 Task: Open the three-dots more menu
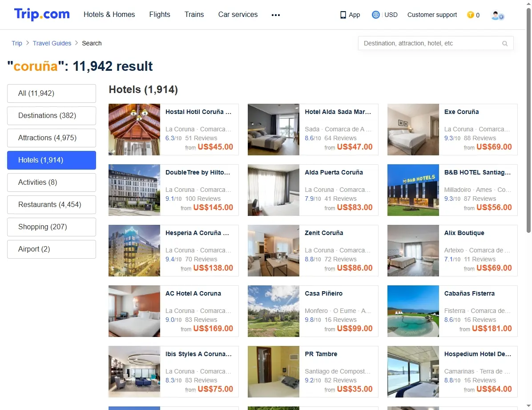click(275, 15)
